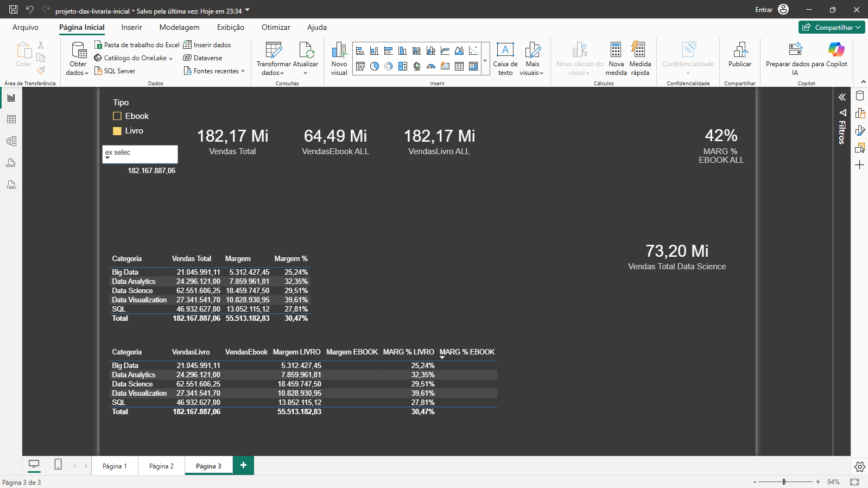This screenshot has width=868, height=488.
Task: Switch to the Modelagem ribbon tab
Action: pyautogui.click(x=179, y=27)
